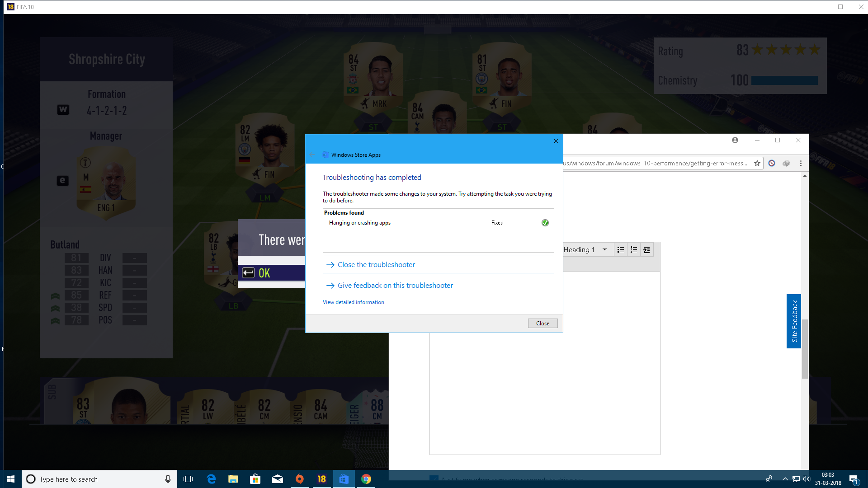Viewport: 868px width, 488px height.
Task: Click the manager card in FIFA squad panel
Action: click(x=106, y=183)
